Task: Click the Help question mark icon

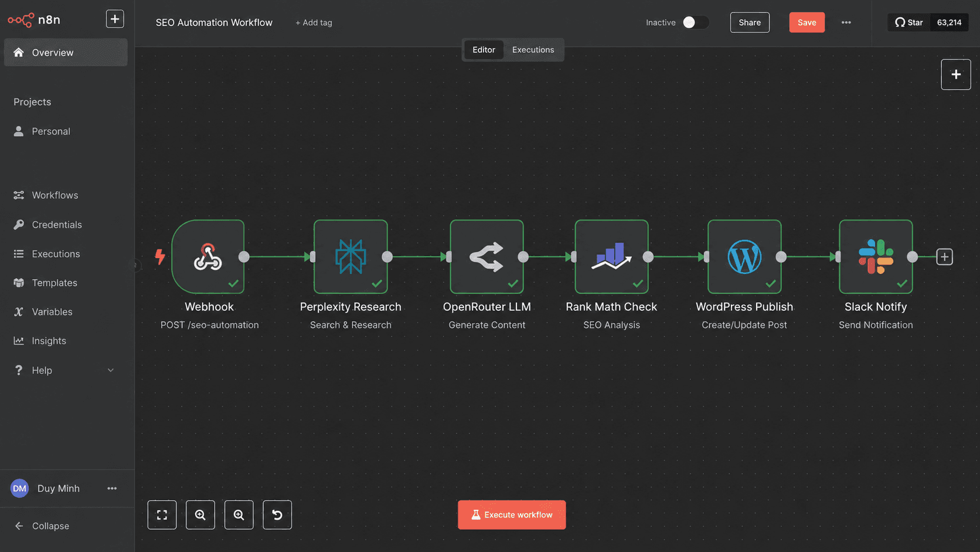Action: point(19,370)
